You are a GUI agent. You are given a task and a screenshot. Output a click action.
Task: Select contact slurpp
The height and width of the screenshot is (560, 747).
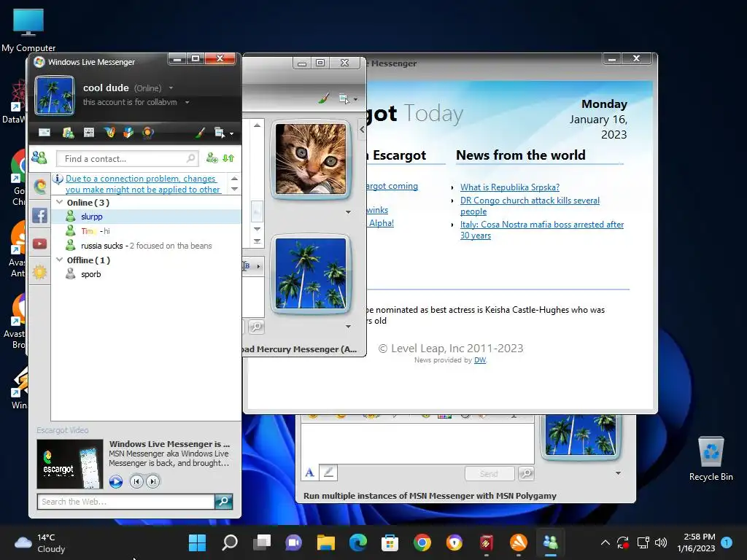coord(146,217)
